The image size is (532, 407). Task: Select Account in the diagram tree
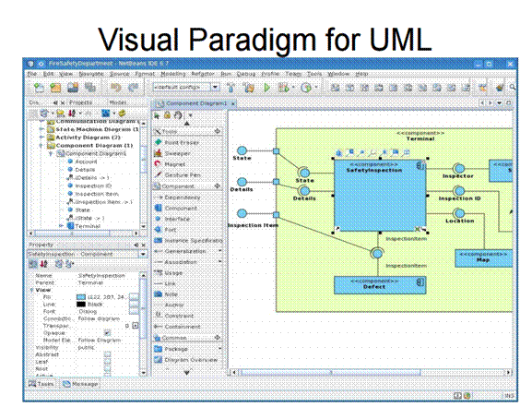coord(82,162)
